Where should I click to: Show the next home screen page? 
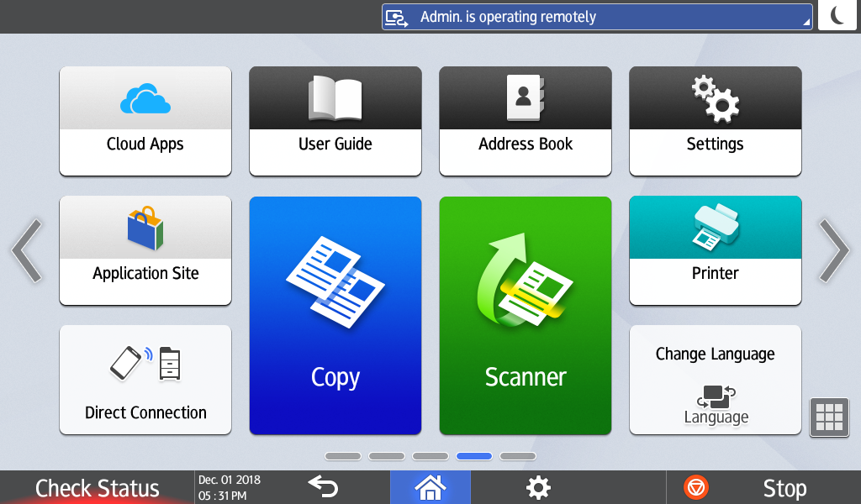tap(833, 250)
